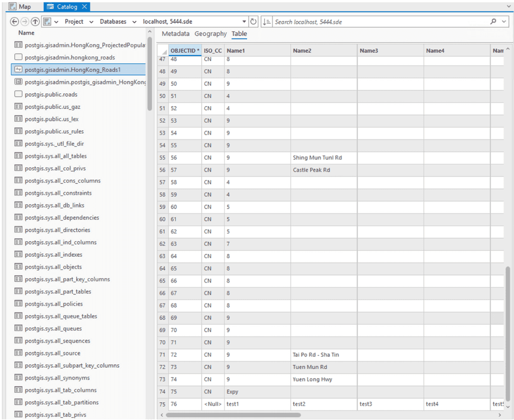Switch to the Metadata view
The image size is (514, 420).
pyautogui.click(x=176, y=34)
